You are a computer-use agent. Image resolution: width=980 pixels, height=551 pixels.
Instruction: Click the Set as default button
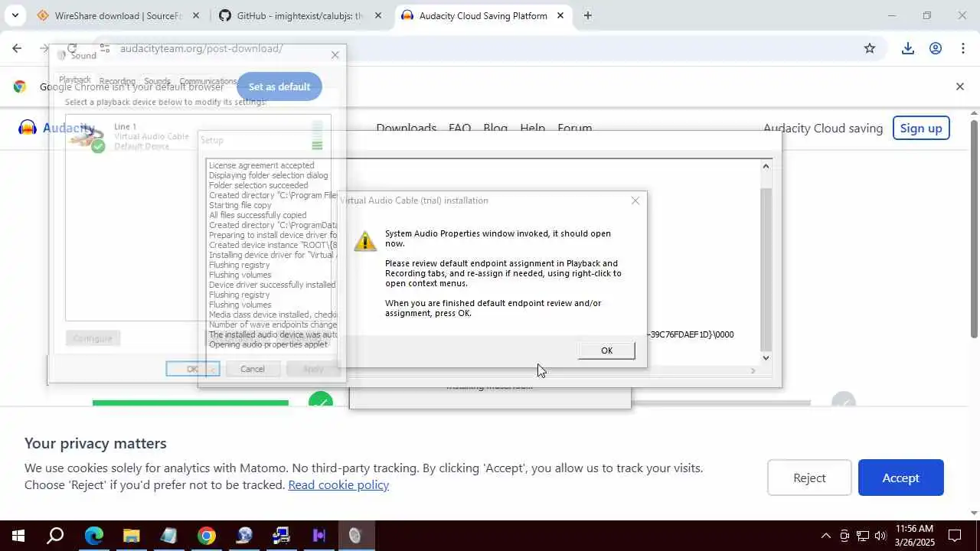tap(279, 86)
